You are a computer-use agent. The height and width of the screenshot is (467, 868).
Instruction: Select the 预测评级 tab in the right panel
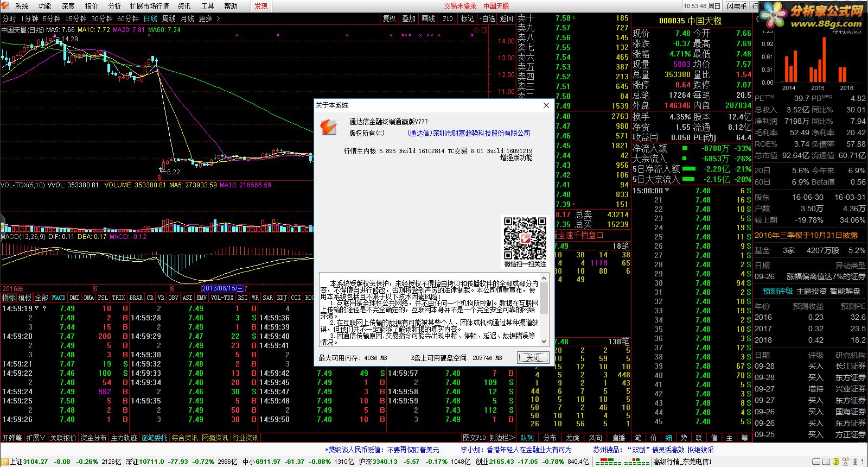tap(777, 291)
